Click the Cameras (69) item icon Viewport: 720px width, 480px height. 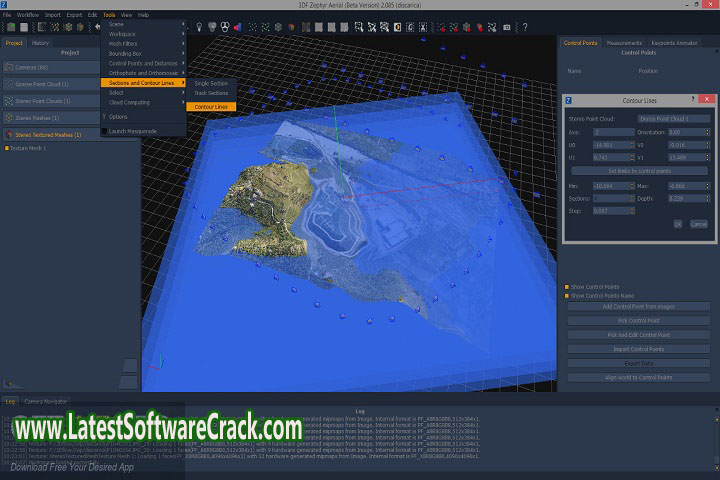pos(9,67)
